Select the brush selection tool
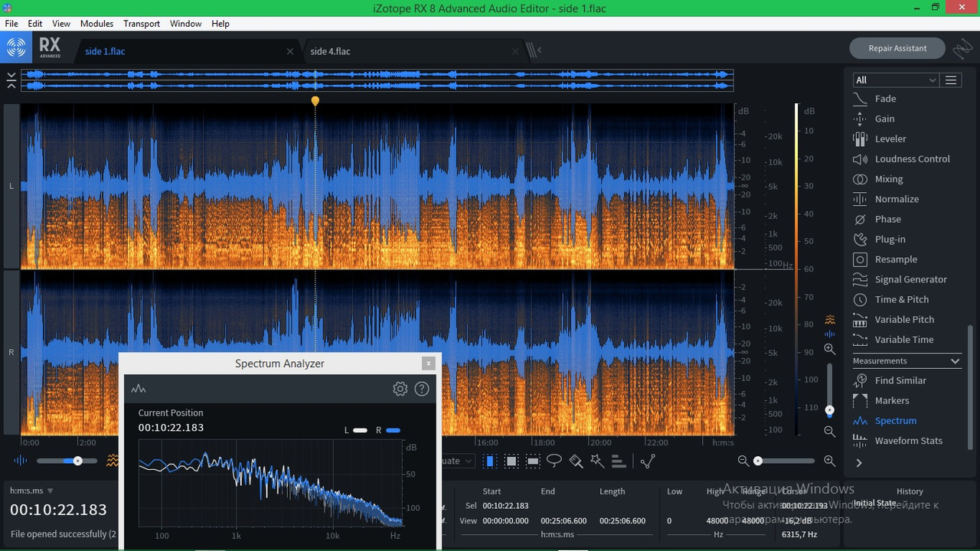 click(576, 461)
